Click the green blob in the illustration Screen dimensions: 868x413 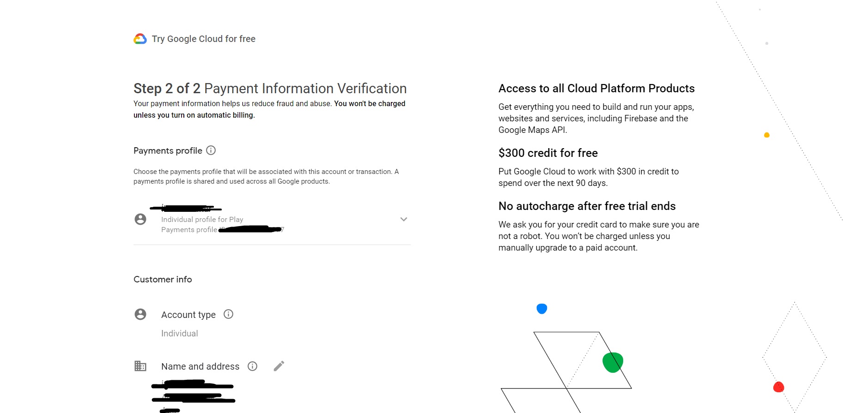(x=613, y=362)
